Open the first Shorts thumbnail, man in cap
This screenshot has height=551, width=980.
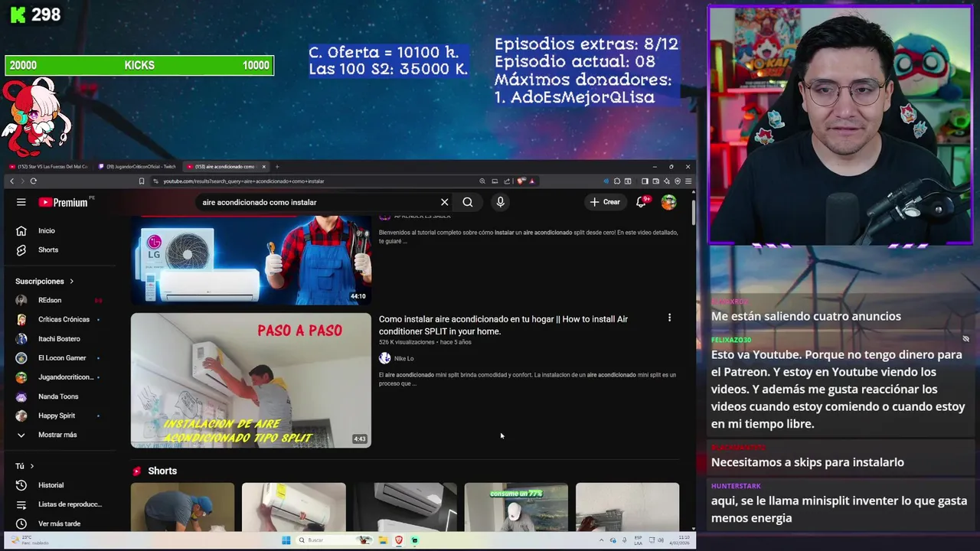click(182, 507)
